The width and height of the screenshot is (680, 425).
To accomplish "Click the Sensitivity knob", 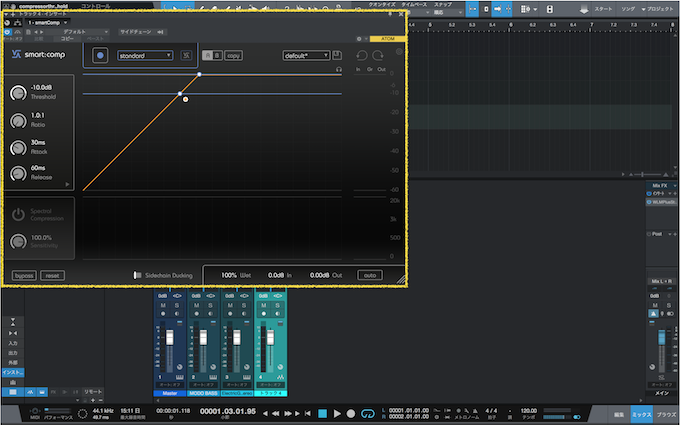I will pos(18,241).
